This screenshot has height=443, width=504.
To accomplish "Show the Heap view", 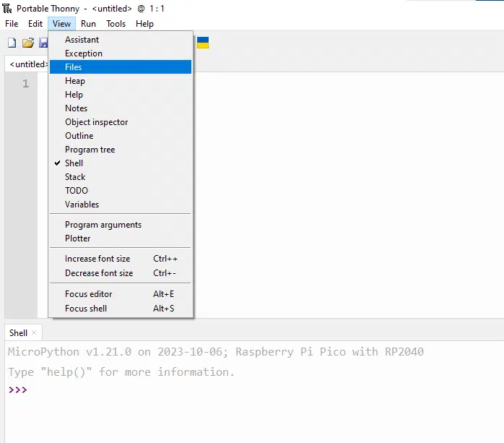I will [121, 81].
